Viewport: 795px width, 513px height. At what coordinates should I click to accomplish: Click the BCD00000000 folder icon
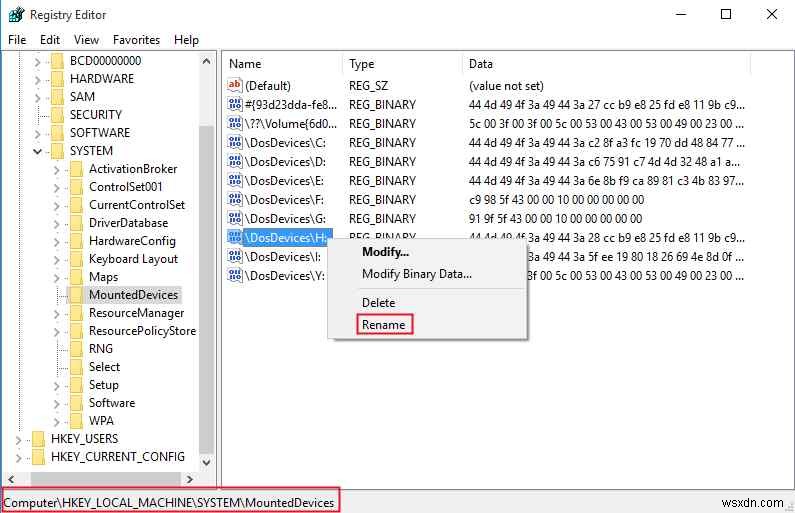click(57, 61)
